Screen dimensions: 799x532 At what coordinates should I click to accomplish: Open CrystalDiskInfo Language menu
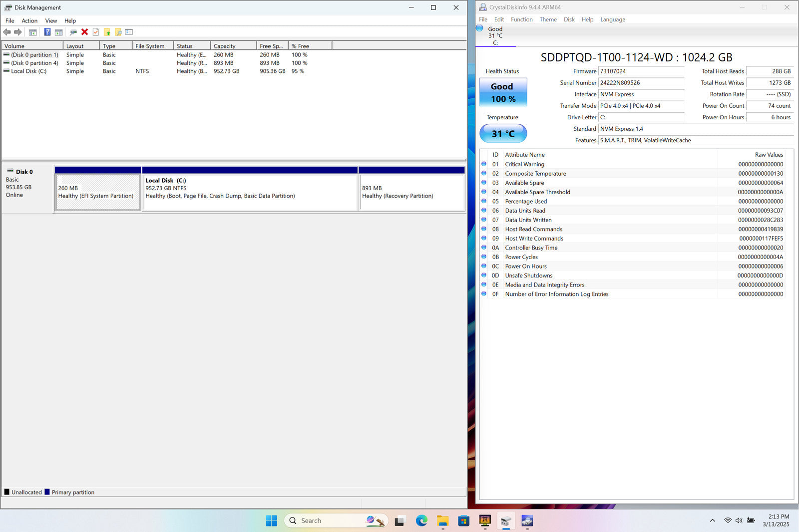[x=612, y=19]
